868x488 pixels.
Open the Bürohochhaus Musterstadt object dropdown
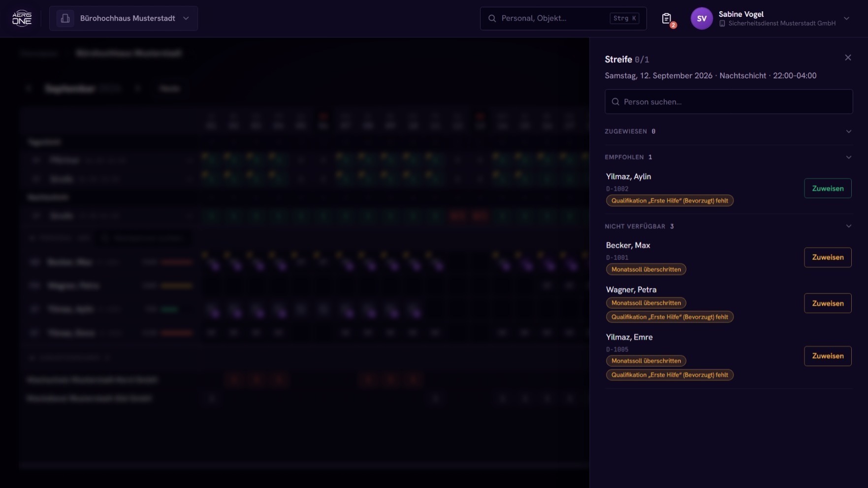click(124, 18)
